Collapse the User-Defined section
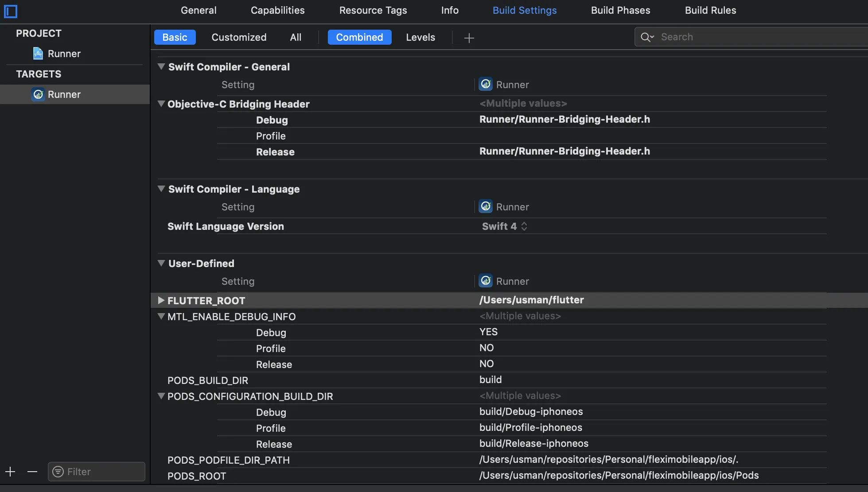Viewport: 868px width, 492px height. coord(161,263)
